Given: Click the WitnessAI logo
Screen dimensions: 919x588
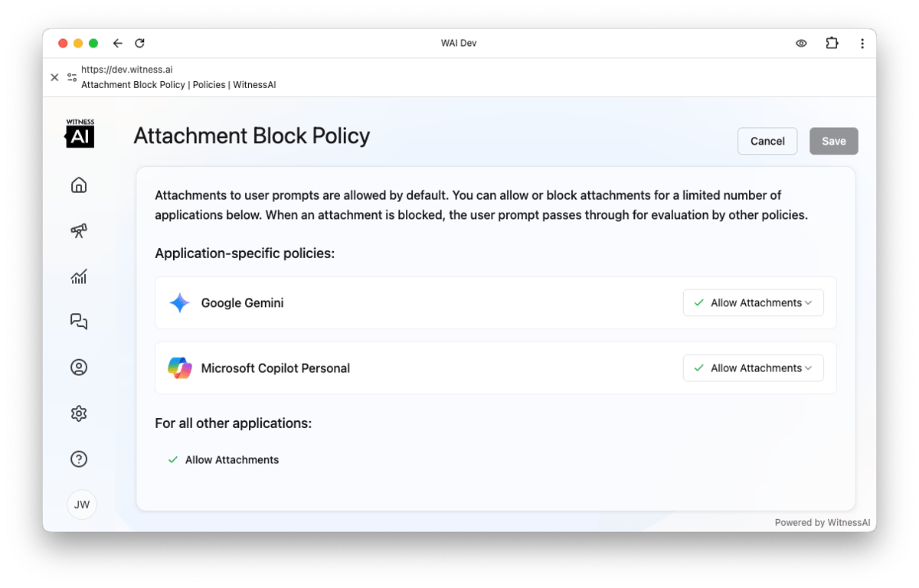Looking at the screenshot, I should (x=80, y=134).
